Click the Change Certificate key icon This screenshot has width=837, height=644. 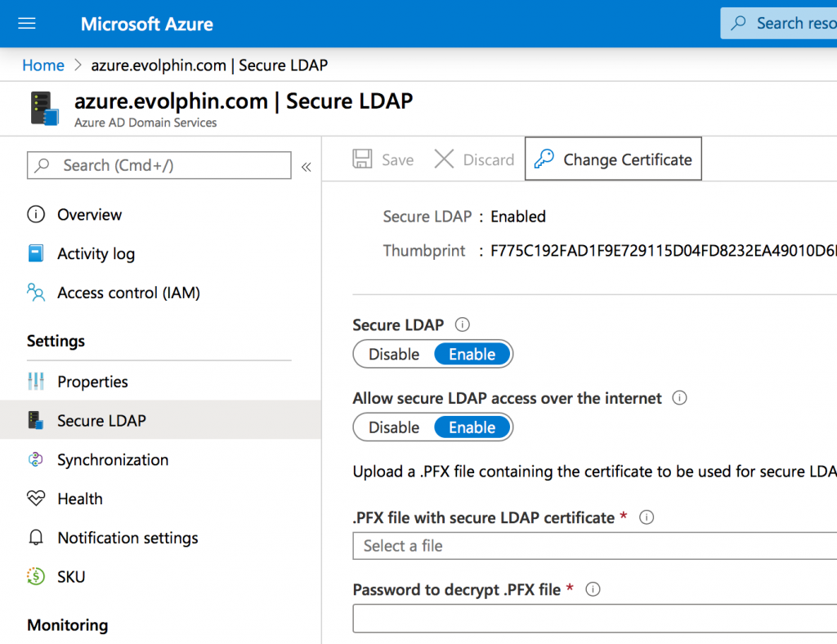[544, 159]
